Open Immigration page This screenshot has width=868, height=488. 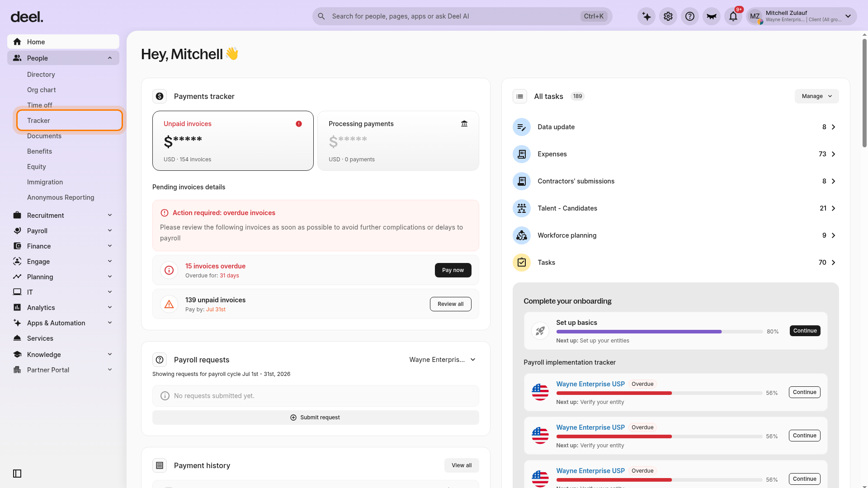coord(45,182)
